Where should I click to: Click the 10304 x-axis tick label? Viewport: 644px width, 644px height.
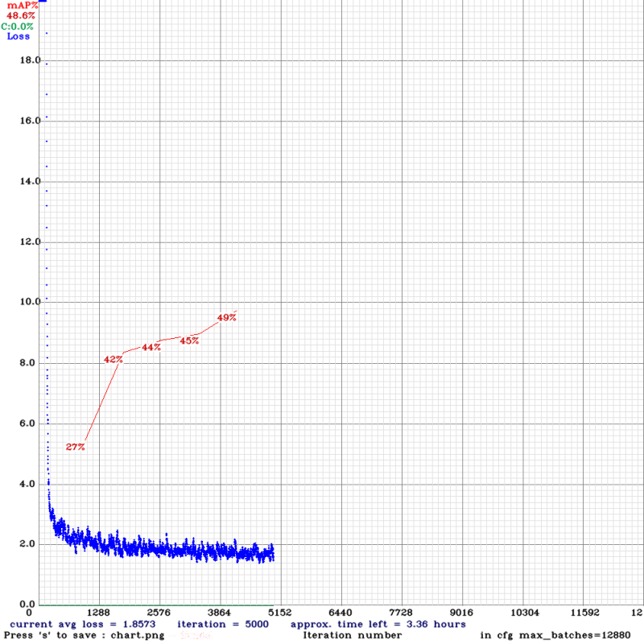coord(524,613)
